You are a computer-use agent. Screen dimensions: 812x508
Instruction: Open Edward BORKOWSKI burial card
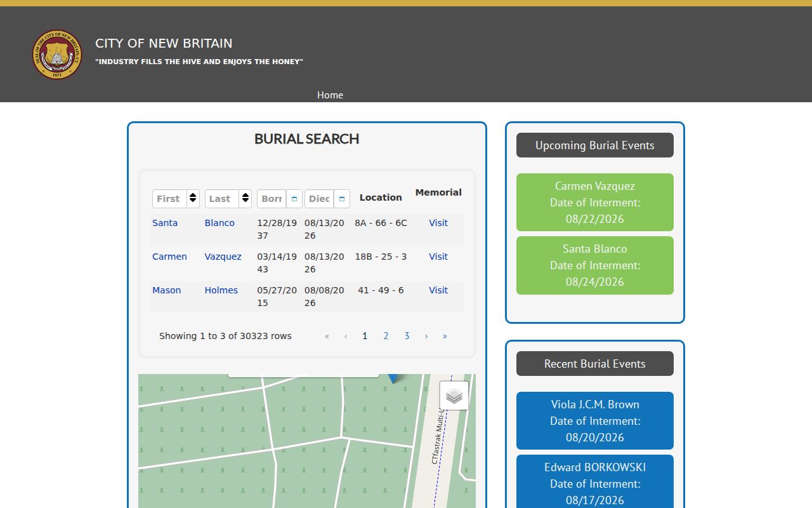[x=595, y=481]
